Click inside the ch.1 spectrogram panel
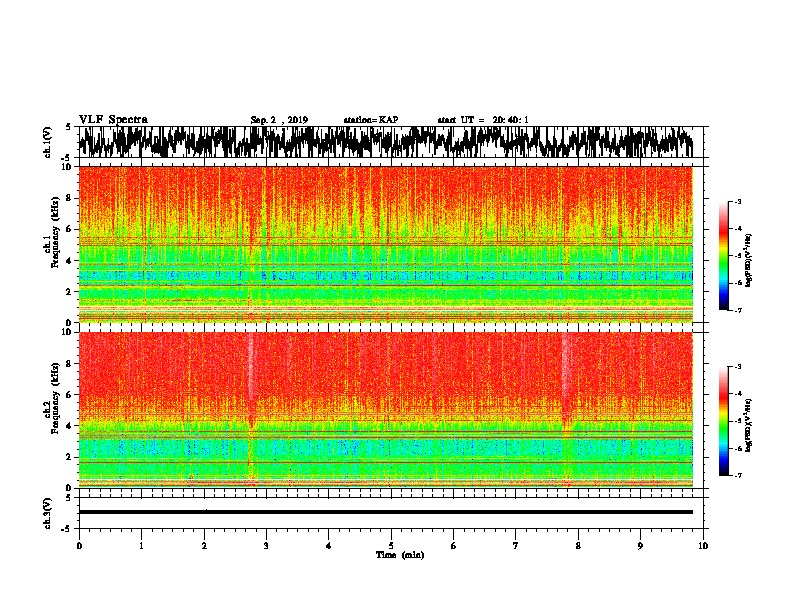Image resolution: width=792 pixels, height=612 pixels. [385, 244]
